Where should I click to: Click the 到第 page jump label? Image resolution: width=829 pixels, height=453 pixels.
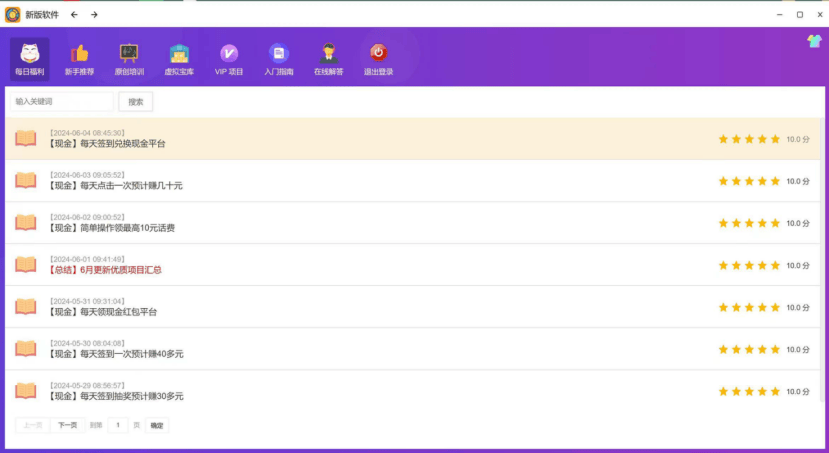click(x=96, y=426)
